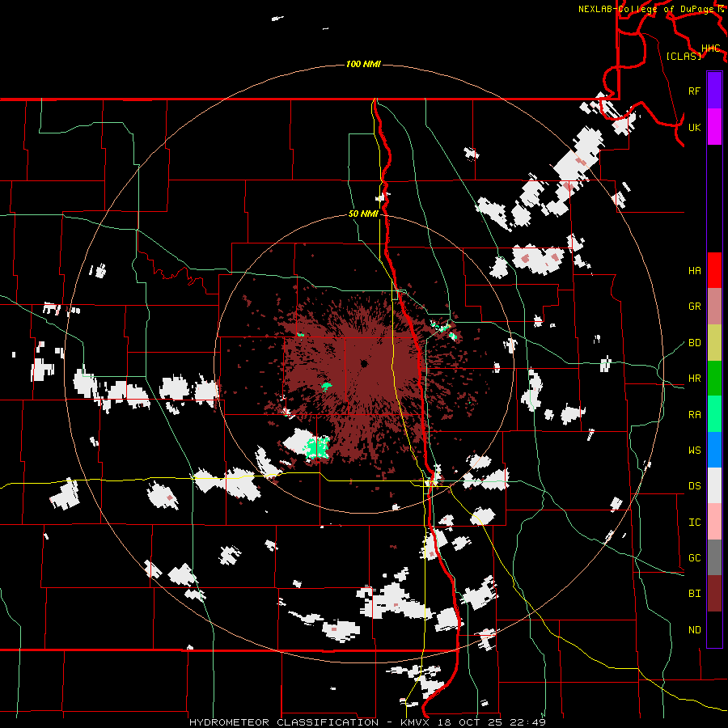Click the IC ice crystals pink swatch
This screenshot has width=728, height=728.
coord(714,522)
